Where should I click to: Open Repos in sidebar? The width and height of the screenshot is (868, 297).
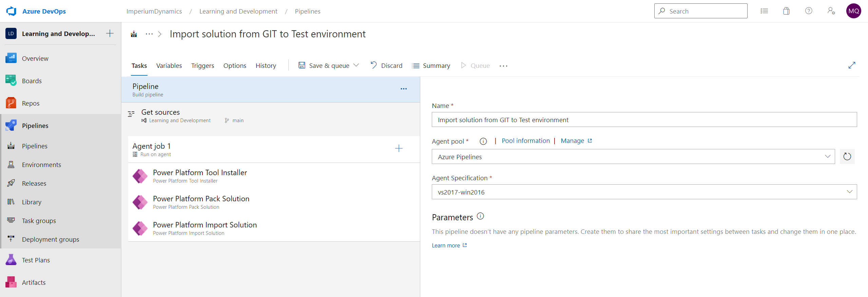pyautogui.click(x=60, y=103)
